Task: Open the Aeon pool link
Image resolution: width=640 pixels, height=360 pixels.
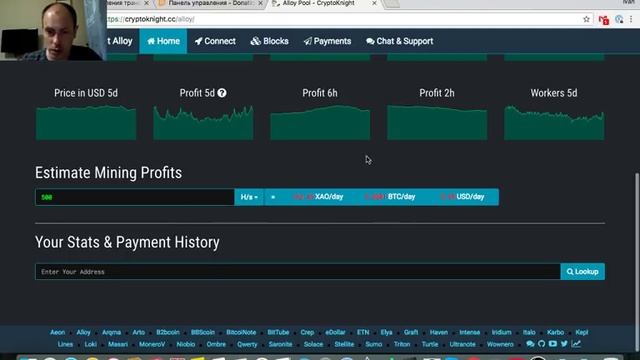Action: pos(58,332)
